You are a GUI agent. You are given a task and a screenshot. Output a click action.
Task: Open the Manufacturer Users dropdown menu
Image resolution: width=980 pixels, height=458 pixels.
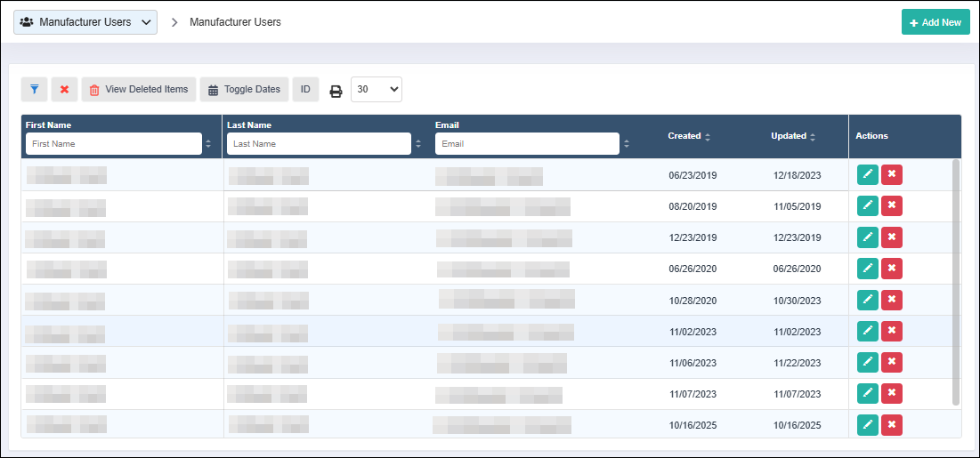pyautogui.click(x=85, y=22)
